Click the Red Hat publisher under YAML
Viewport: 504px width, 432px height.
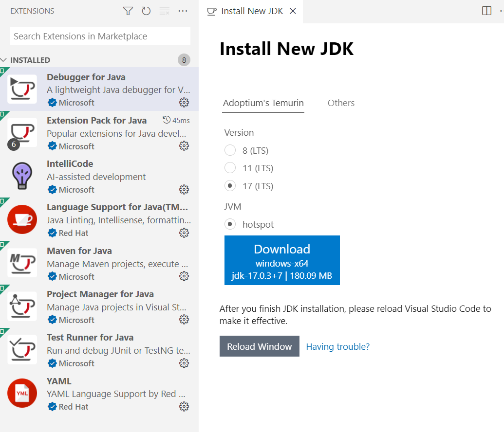point(73,407)
